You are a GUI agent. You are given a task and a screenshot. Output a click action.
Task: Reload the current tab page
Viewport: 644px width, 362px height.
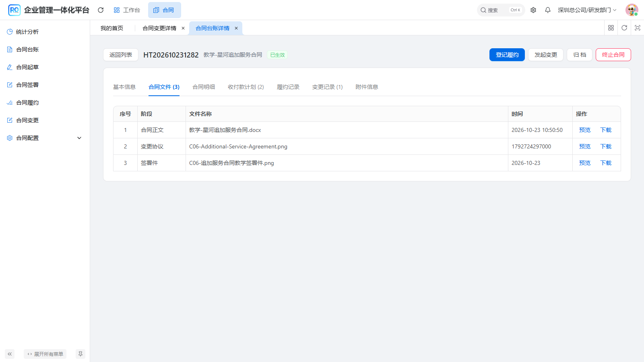click(624, 28)
